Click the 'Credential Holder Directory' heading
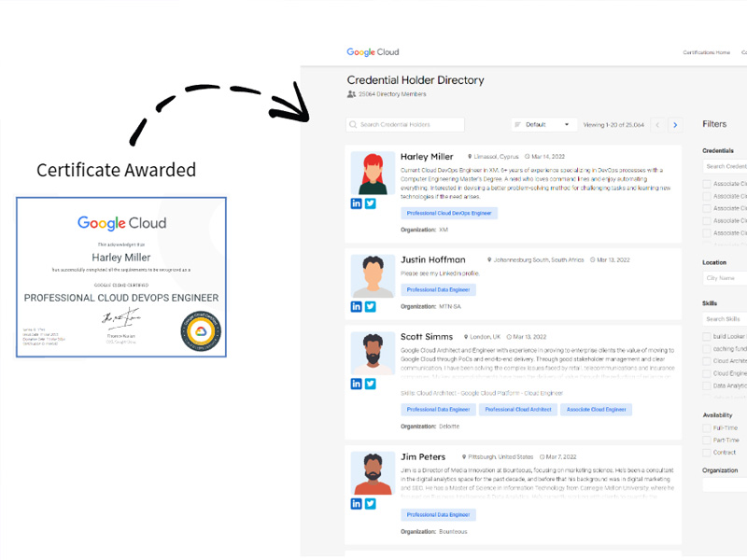 tap(416, 80)
